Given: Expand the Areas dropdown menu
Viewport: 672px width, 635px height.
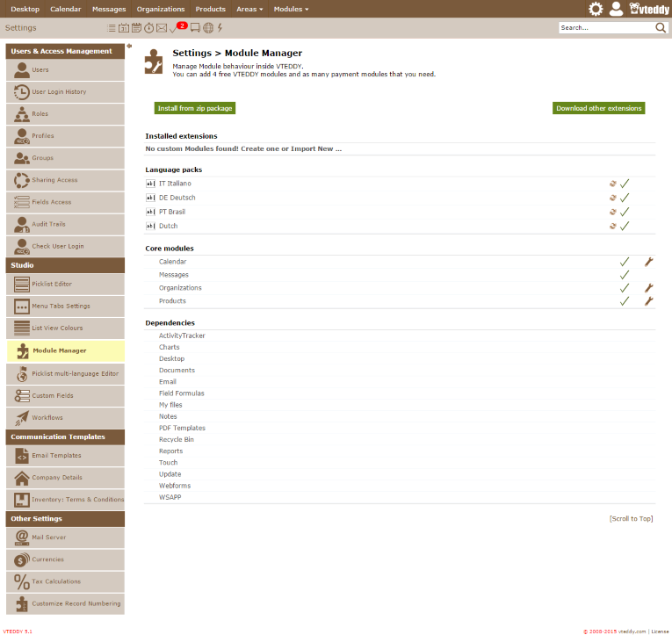Looking at the screenshot, I should coord(249,9).
